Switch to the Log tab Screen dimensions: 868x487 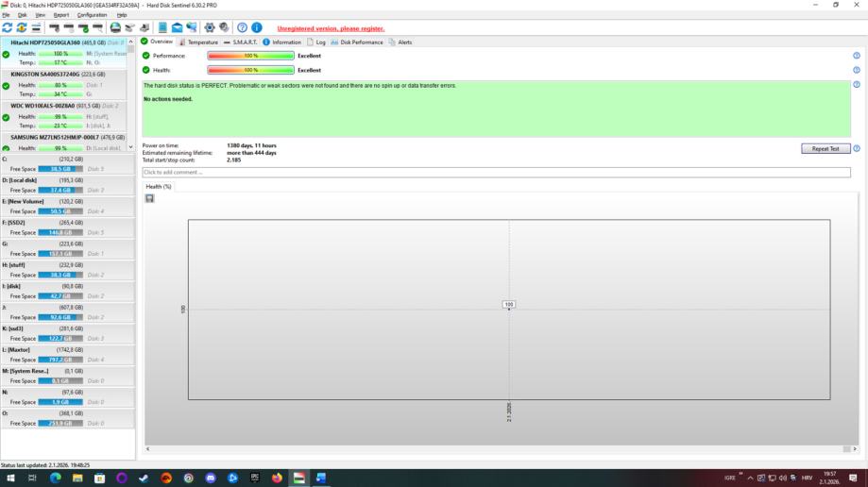click(316, 42)
